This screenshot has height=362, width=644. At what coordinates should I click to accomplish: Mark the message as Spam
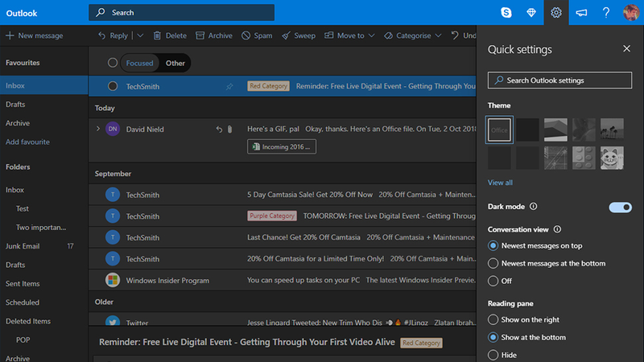[257, 35]
